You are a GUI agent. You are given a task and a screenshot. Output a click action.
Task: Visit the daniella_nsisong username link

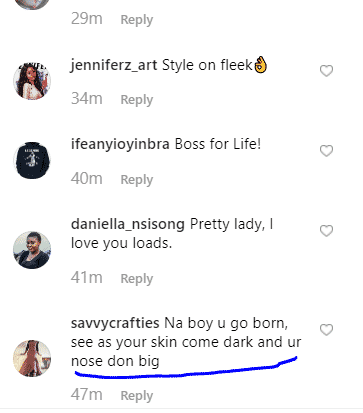(x=128, y=224)
